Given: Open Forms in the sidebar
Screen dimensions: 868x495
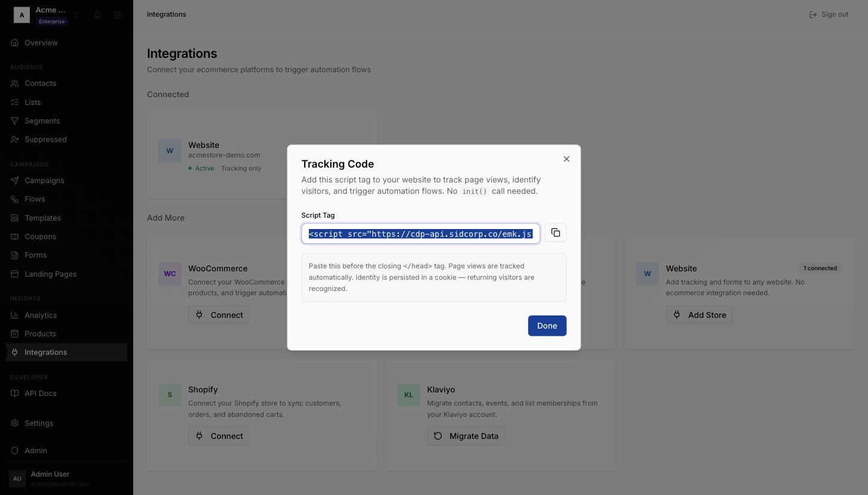Looking at the screenshot, I should point(67,255).
